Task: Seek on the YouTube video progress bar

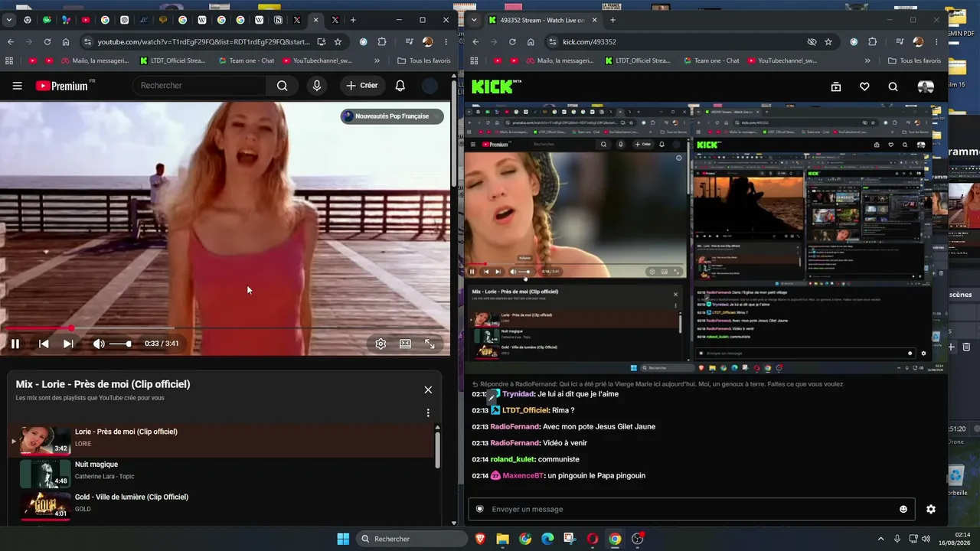Action: coord(225,328)
